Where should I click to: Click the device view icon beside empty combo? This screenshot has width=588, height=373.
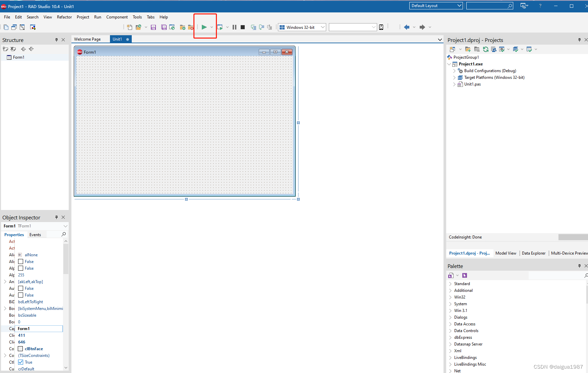point(381,27)
